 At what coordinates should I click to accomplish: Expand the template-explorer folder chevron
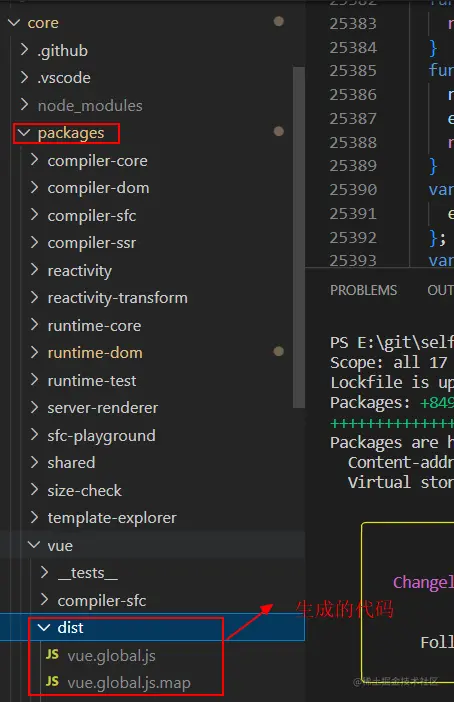pyautogui.click(x=34, y=517)
